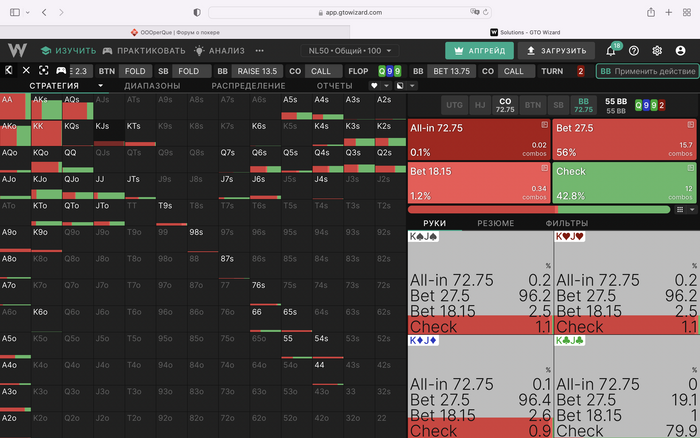The width and height of the screenshot is (700, 438).
Task: Click the focus target icon in action bar
Action: point(43,71)
